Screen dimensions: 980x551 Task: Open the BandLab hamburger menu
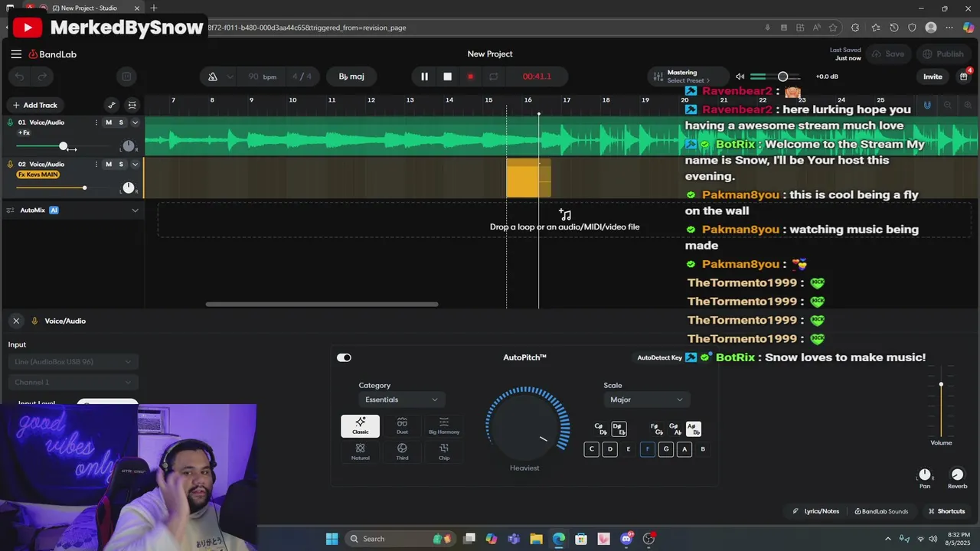[x=16, y=54]
